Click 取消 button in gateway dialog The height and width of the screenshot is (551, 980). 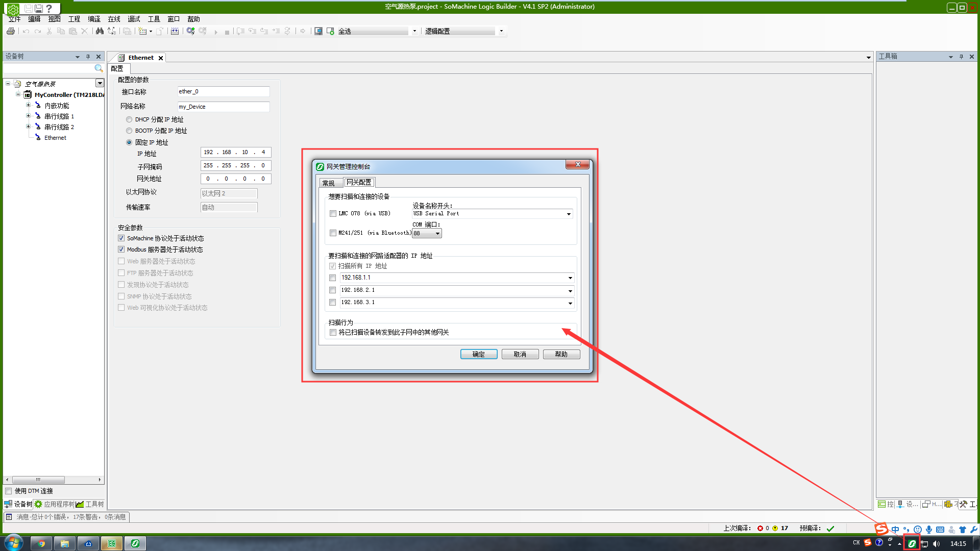520,355
